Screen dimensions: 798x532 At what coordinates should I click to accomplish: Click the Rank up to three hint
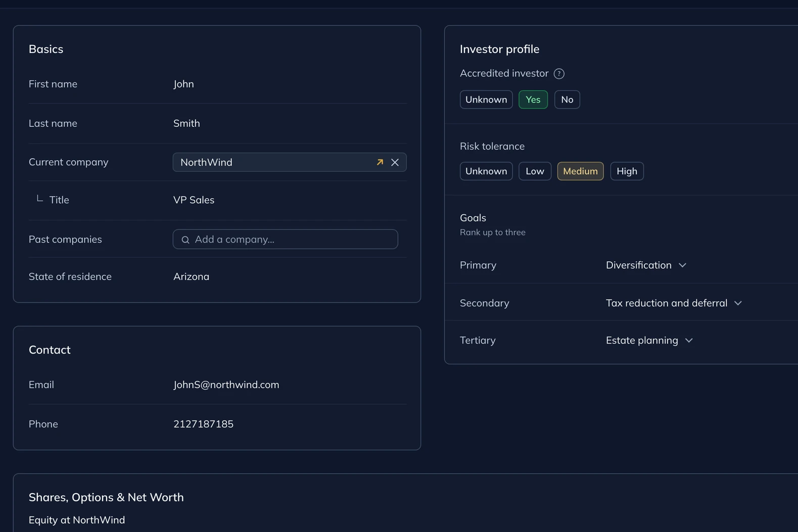click(x=493, y=232)
